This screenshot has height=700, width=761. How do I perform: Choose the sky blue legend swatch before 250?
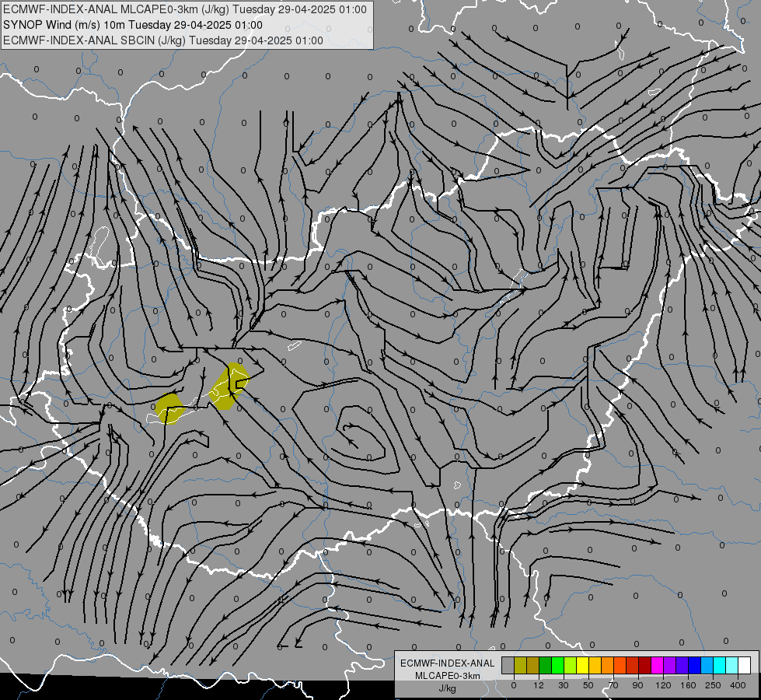[x=707, y=665]
